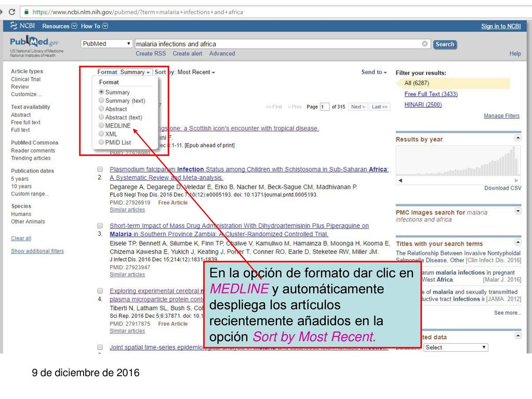Filter species to Humans
This screenshot has width=532, height=399.
(21, 214)
